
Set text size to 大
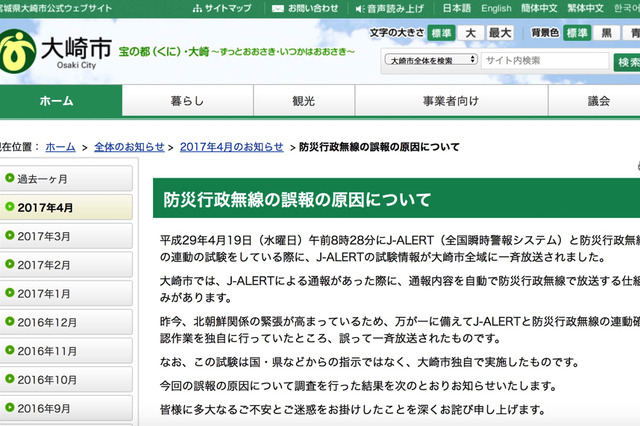click(471, 33)
